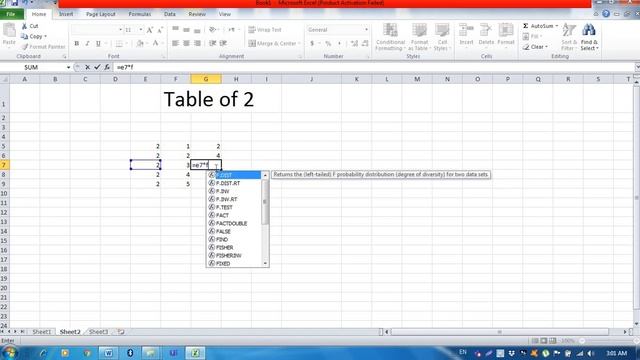Open Merge & Center dropdown

click(300, 43)
